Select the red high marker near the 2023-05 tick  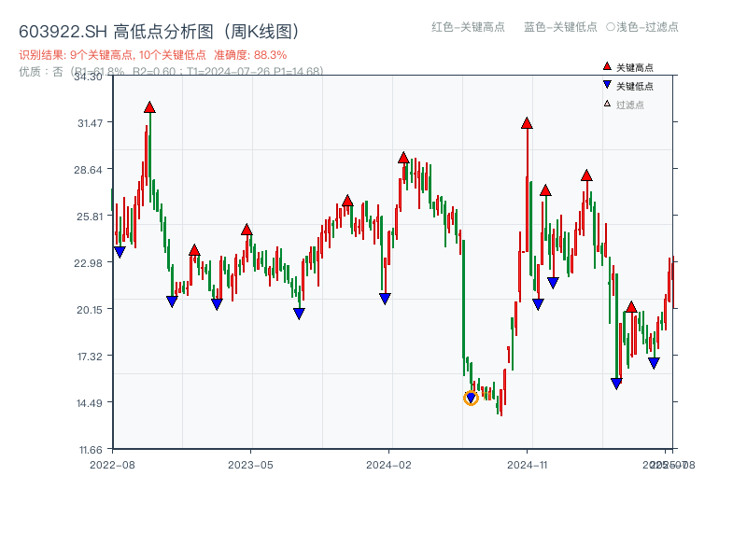247,230
